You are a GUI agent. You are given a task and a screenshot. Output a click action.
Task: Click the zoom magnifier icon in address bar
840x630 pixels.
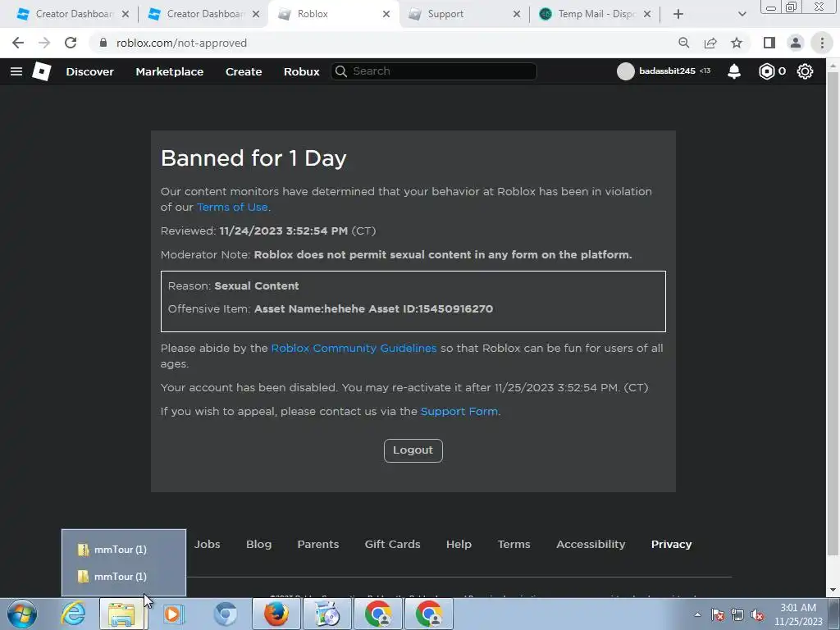[x=683, y=43]
